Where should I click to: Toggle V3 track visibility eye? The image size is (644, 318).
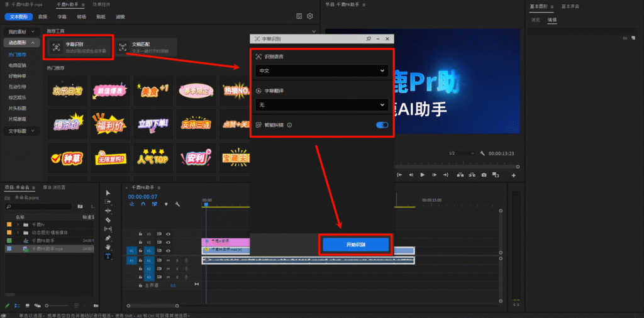(168, 234)
